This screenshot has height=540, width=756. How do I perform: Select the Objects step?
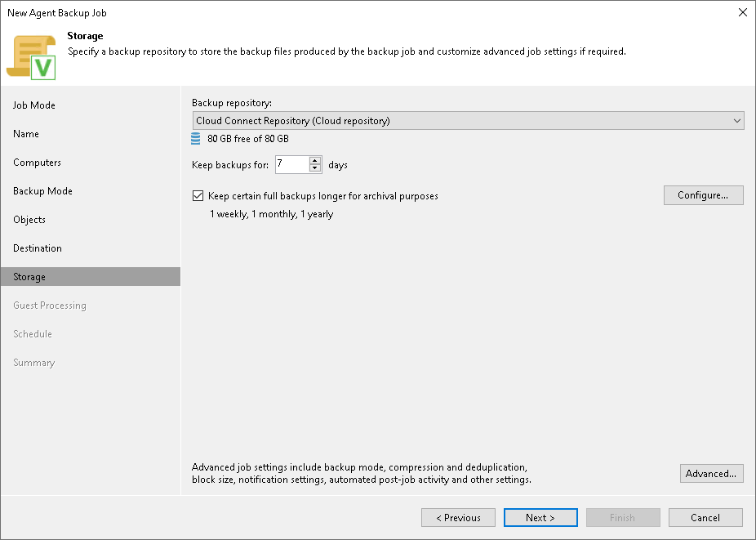[29, 219]
